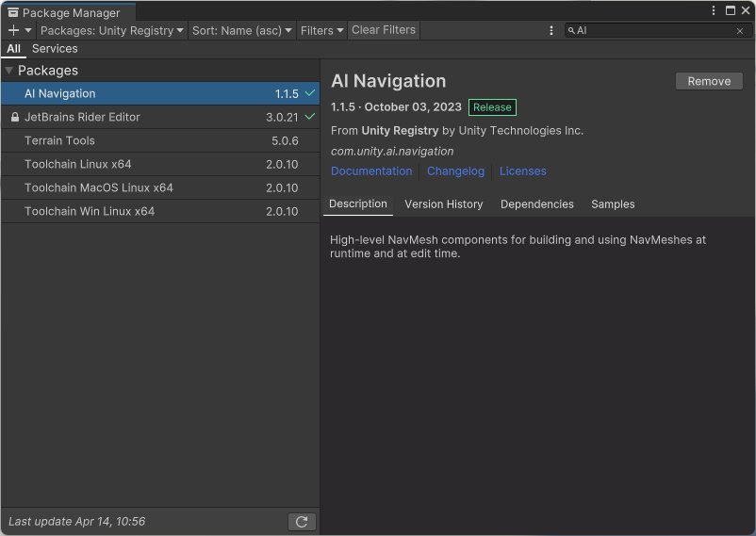Open the add-package dropdown arrow next to plus
This screenshot has width=756, height=536.
pyautogui.click(x=28, y=30)
